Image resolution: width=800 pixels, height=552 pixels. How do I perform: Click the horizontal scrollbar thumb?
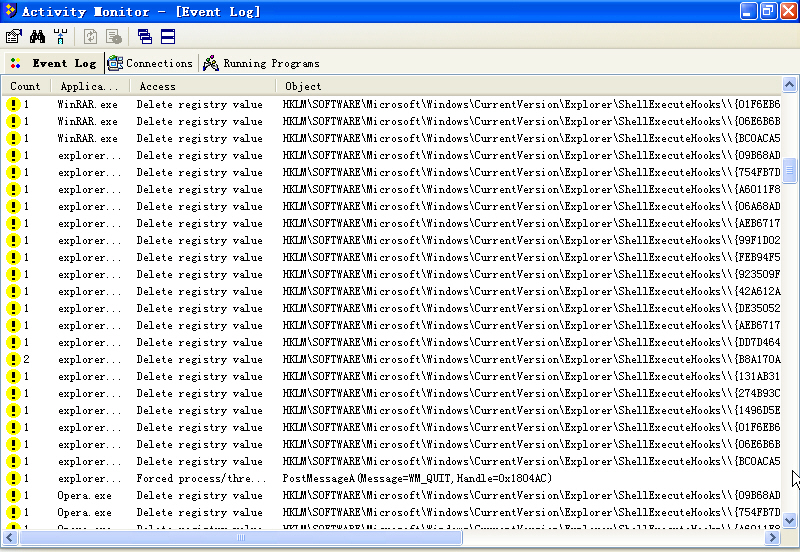241,537
